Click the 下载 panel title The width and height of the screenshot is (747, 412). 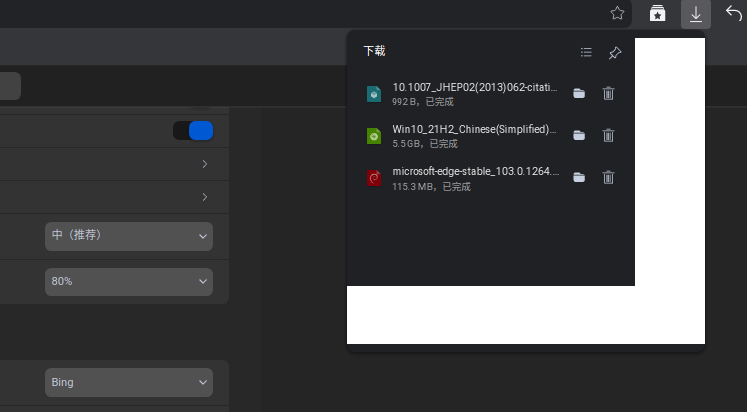374,51
